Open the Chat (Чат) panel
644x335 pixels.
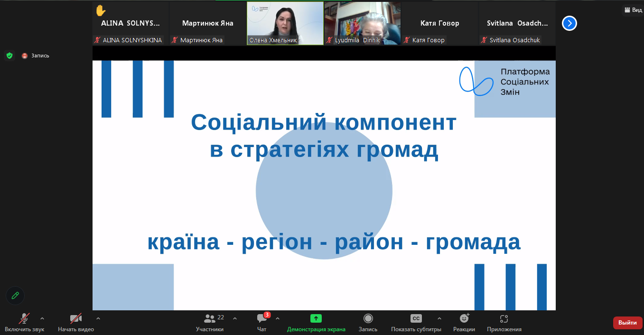(261, 322)
